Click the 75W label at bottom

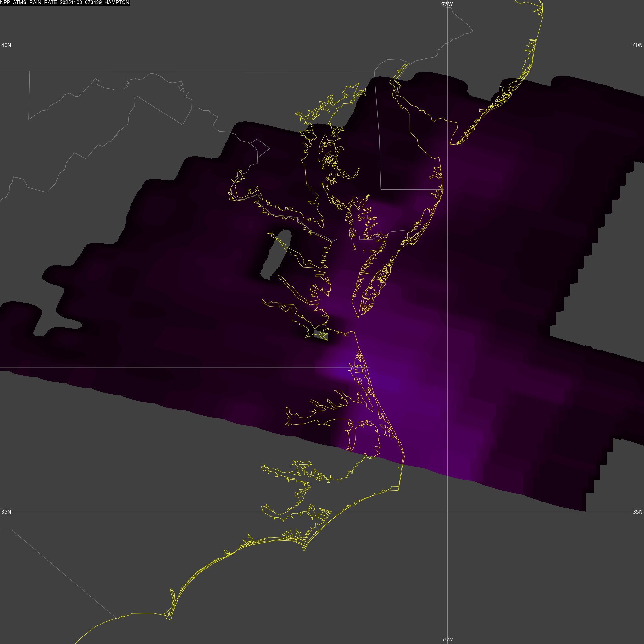(447, 640)
